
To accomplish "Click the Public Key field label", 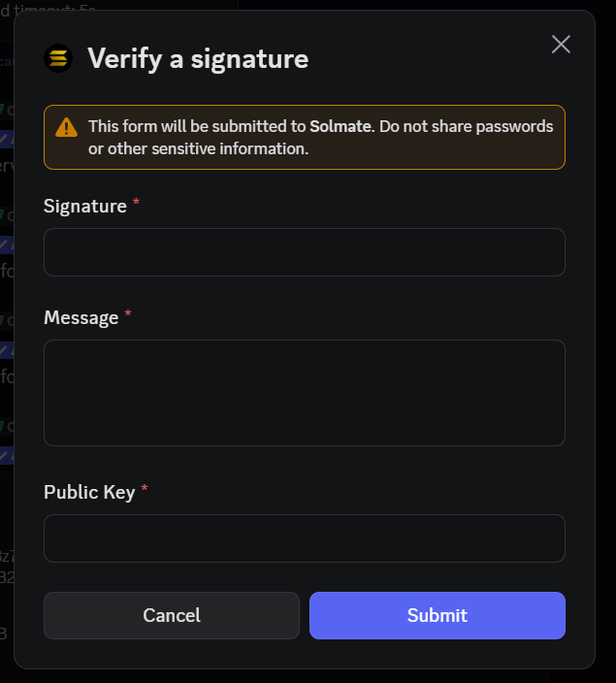I will click(89, 492).
